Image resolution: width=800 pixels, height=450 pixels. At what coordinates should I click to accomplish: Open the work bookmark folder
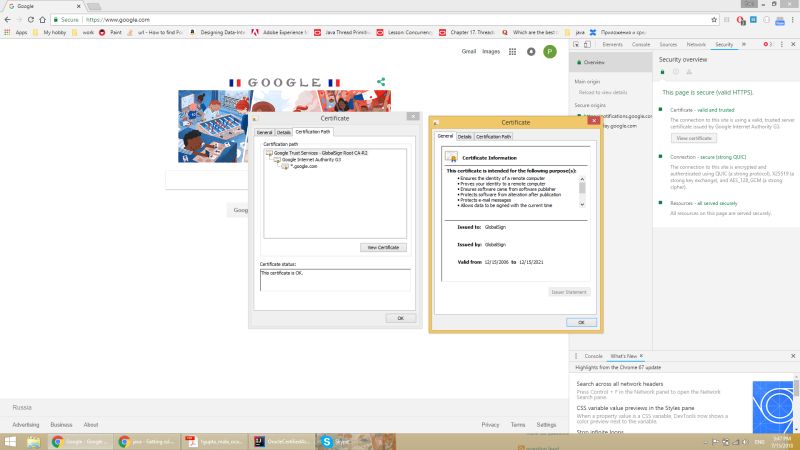(83, 32)
